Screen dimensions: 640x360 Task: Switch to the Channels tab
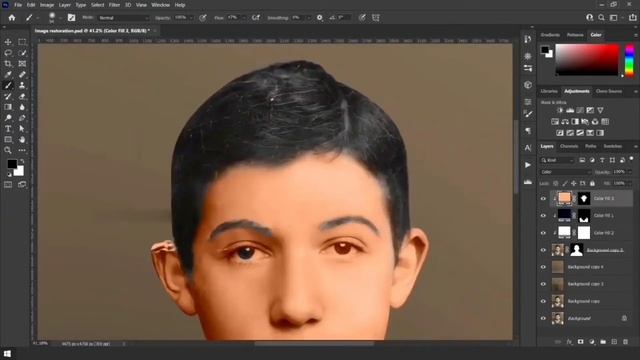[x=569, y=146]
